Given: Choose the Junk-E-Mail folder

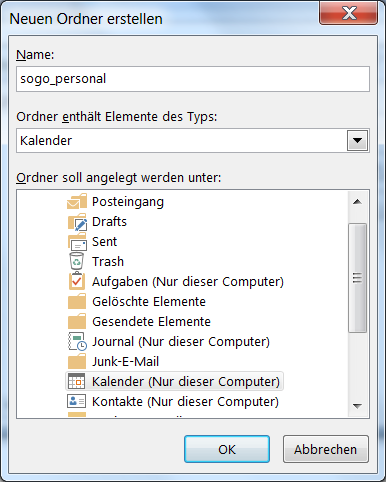Looking at the screenshot, I should (125, 362).
